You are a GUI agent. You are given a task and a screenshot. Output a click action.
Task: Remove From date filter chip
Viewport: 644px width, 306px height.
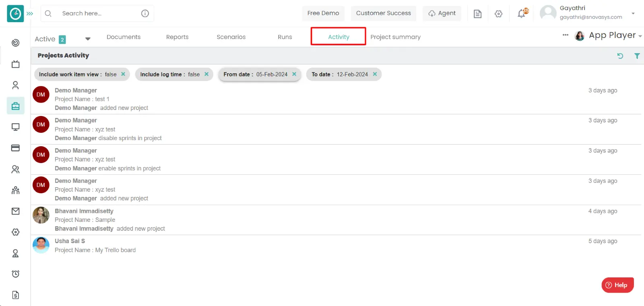point(294,74)
